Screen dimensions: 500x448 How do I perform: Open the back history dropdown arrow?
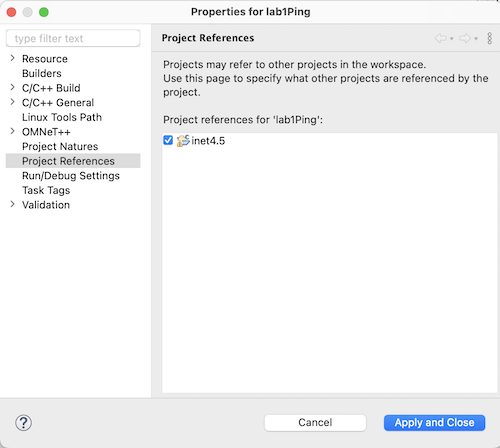pos(452,39)
